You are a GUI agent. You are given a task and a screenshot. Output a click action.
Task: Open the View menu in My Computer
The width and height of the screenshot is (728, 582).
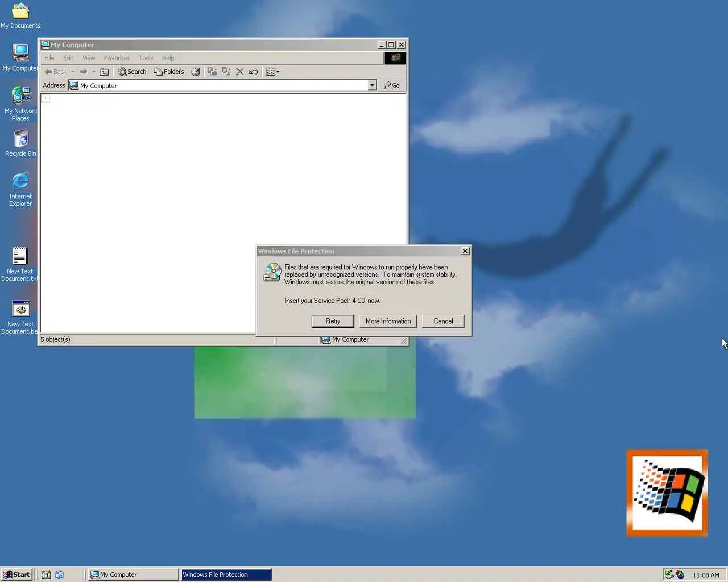click(x=89, y=58)
